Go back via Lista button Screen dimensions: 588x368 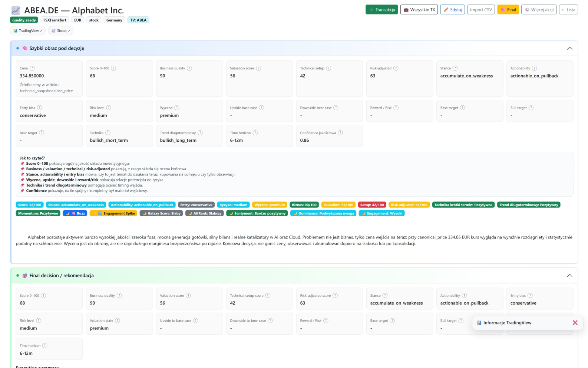[x=568, y=10]
